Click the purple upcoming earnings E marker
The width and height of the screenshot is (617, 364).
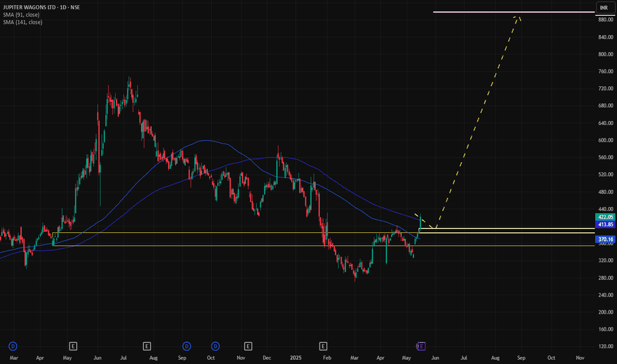click(421, 346)
